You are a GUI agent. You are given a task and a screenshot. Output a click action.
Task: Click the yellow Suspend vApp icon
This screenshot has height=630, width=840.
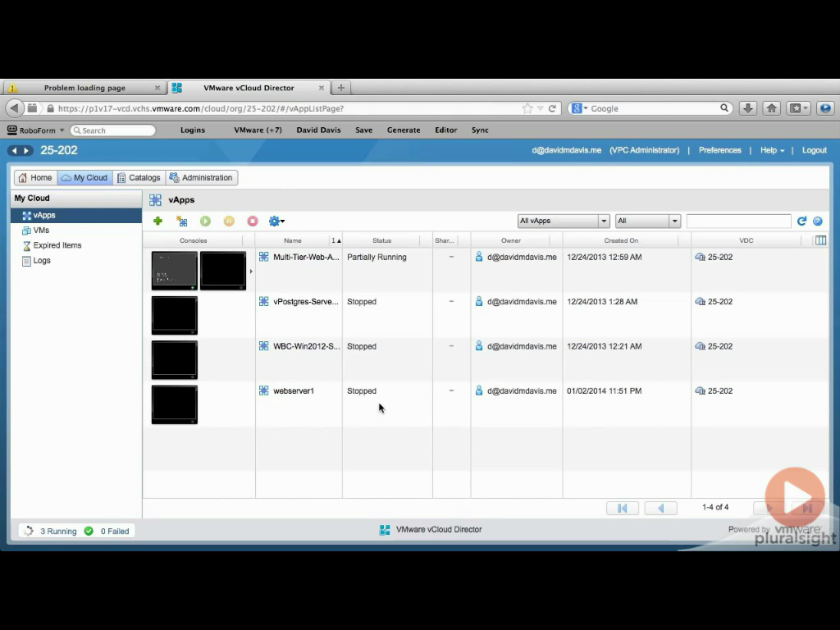(229, 221)
